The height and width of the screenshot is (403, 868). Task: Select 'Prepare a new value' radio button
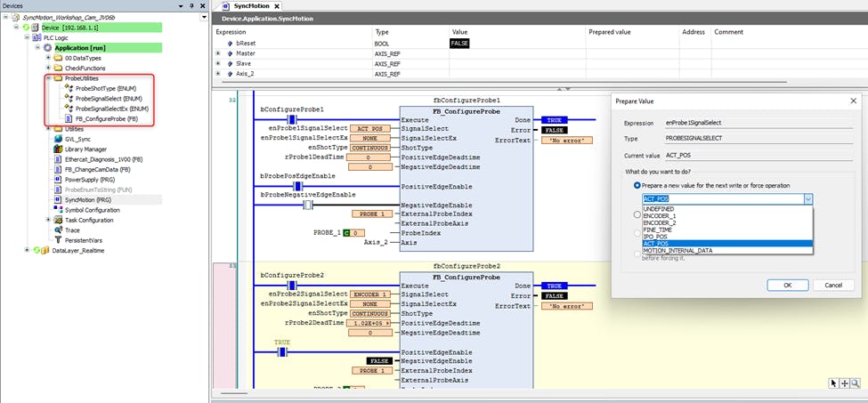637,185
